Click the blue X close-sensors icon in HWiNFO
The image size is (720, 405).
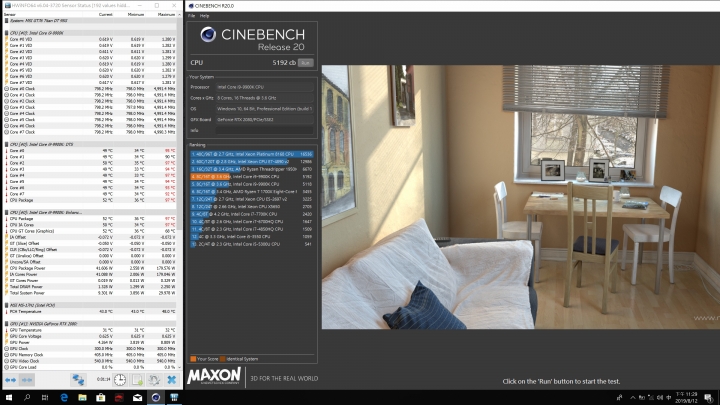tap(171, 380)
